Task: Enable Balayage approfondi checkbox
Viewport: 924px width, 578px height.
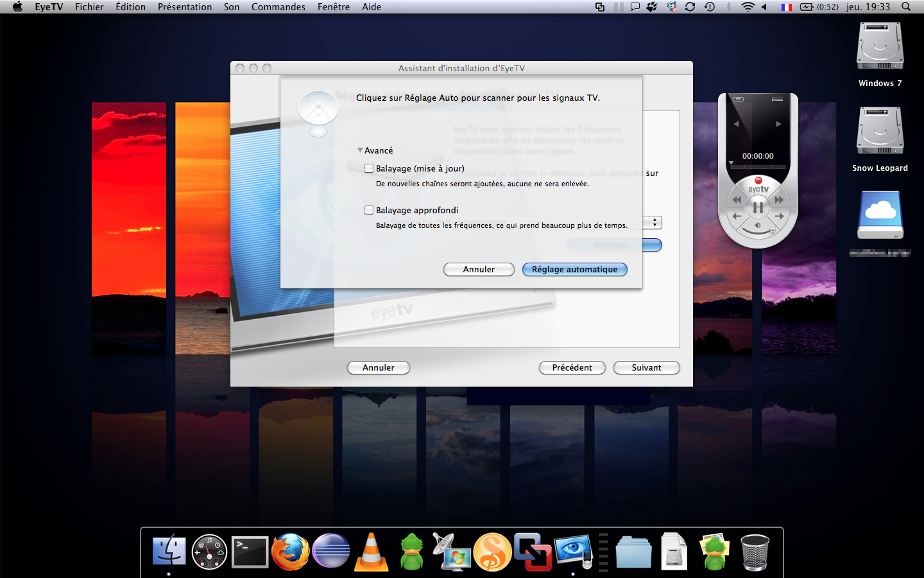Action: (369, 210)
